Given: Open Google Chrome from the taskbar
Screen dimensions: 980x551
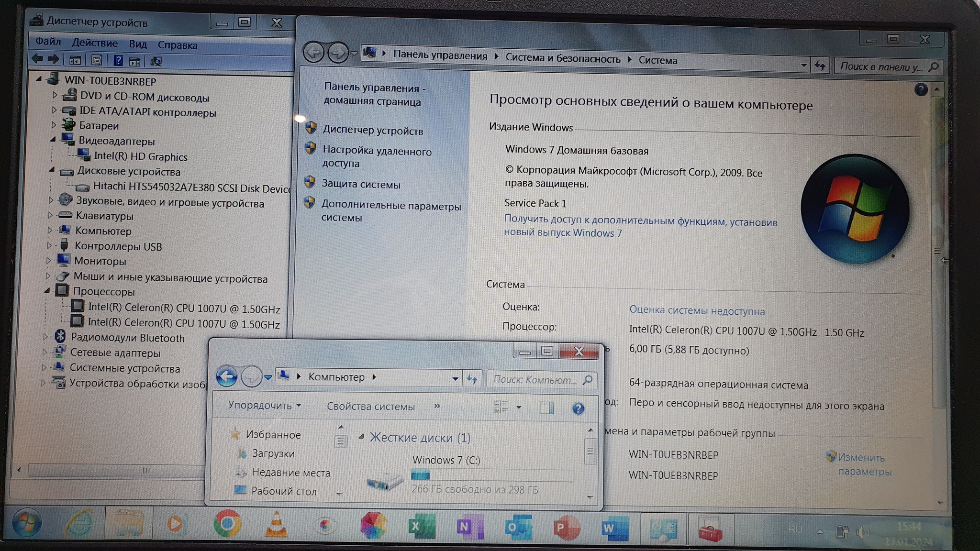Looking at the screenshot, I should [x=227, y=524].
